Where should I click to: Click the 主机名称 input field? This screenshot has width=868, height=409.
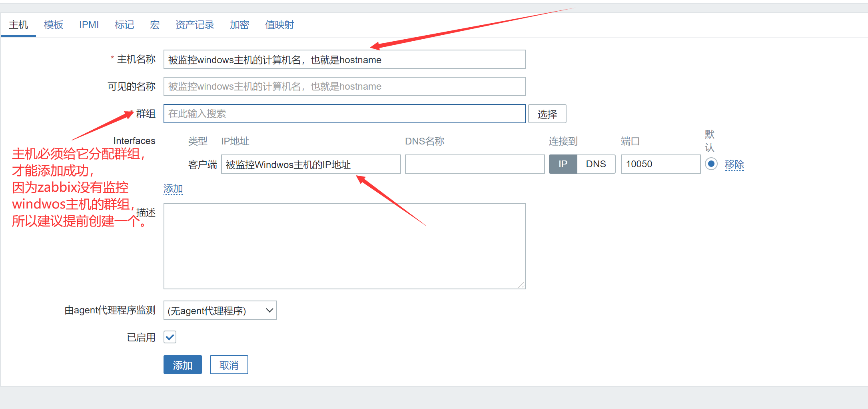click(x=344, y=59)
